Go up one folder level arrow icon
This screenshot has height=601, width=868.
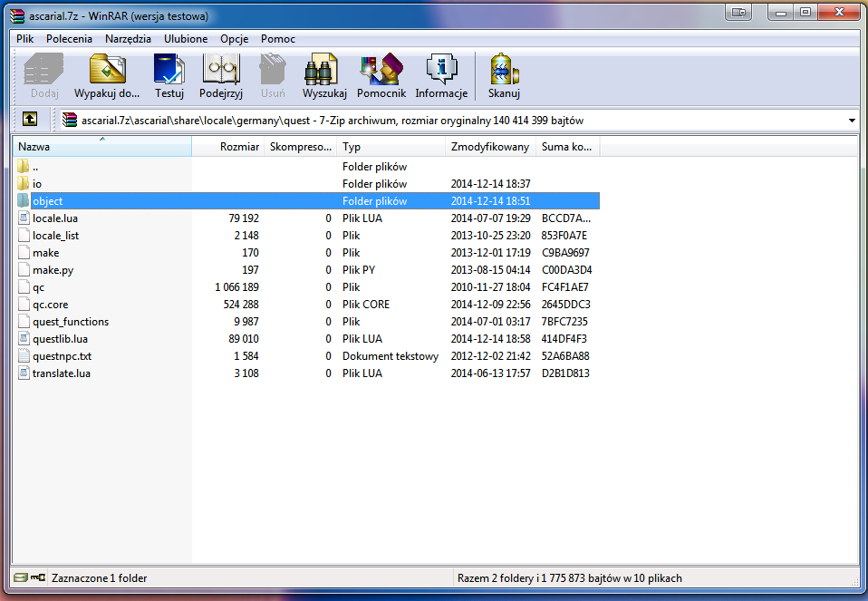click(x=30, y=119)
